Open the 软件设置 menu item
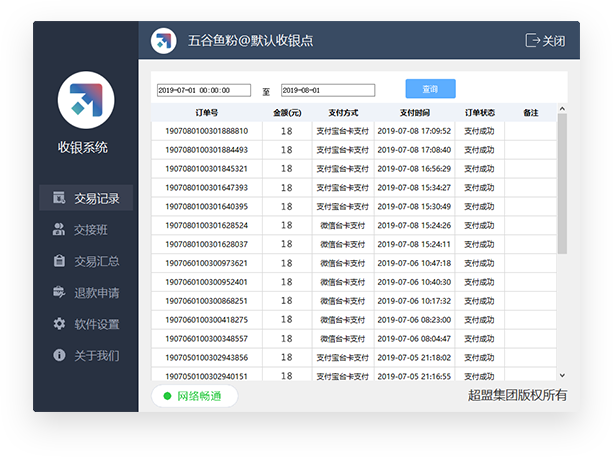 tap(86, 324)
